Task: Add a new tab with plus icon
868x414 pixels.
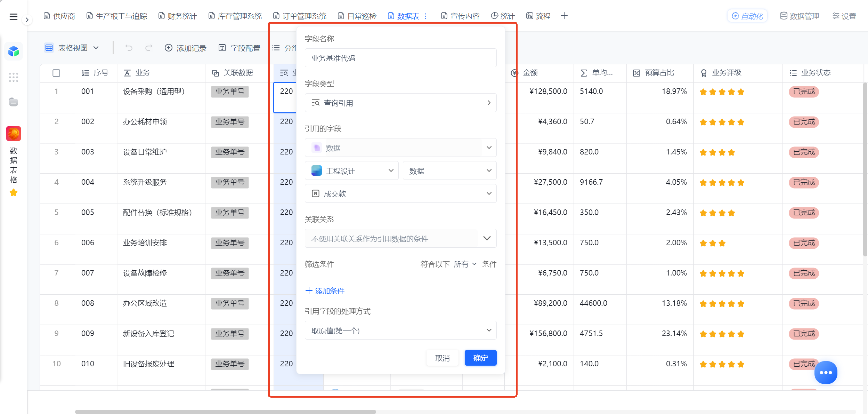Action: tap(564, 16)
